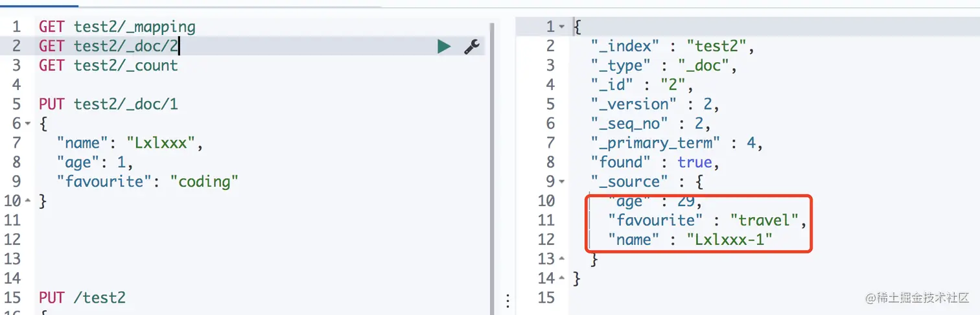Click line number 4 in the left editor gutter

(x=16, y=85)
